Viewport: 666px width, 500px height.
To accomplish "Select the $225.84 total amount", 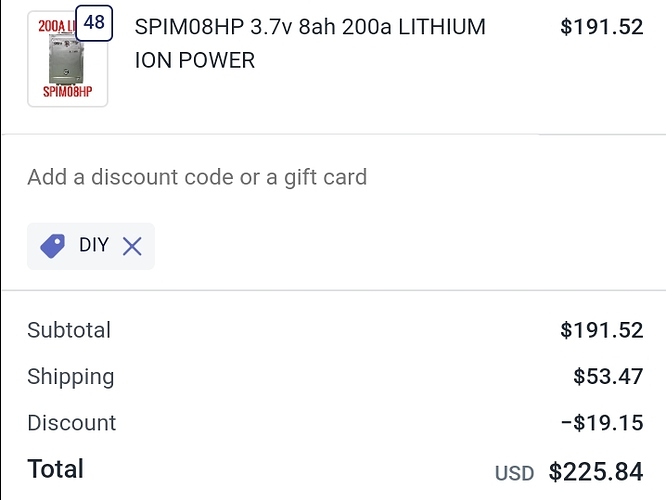I will [x=596, y=471].
